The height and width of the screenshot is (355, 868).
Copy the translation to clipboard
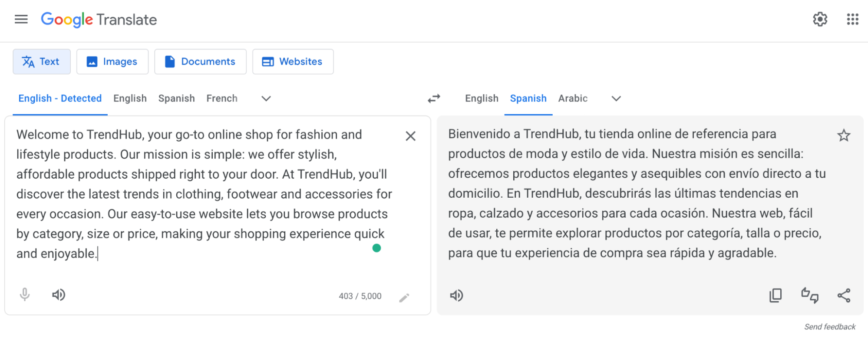tap(776, 295)
